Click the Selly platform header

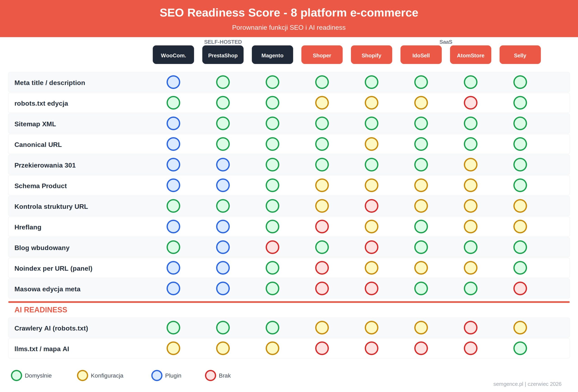pyautogui.click(x=520, y=55)
